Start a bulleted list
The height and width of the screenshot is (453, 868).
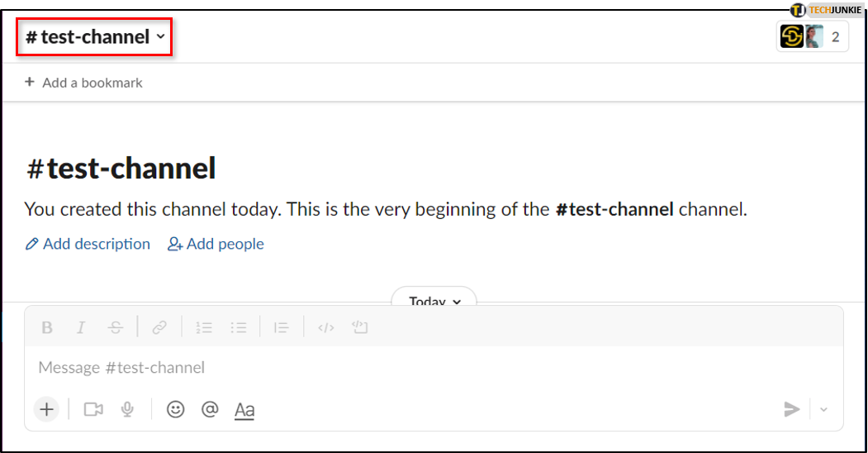coord(239,327)
